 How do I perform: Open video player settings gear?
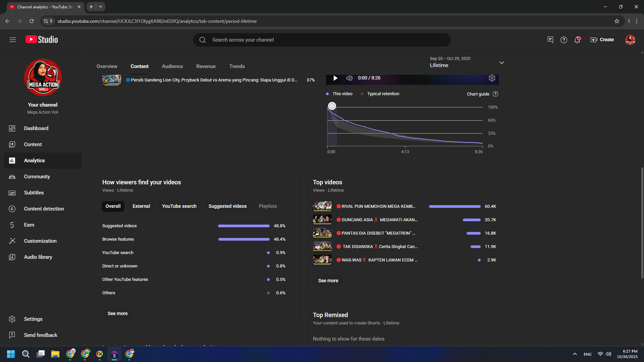pos(492,78)
